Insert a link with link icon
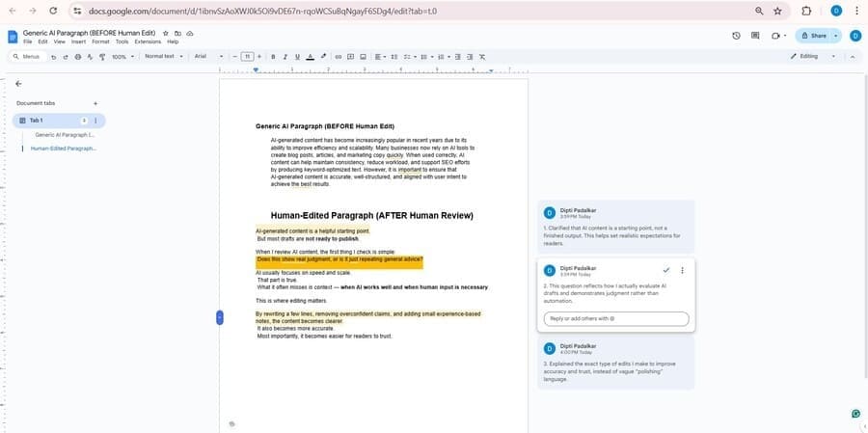 pyautogui.click(x=339, y=57)
